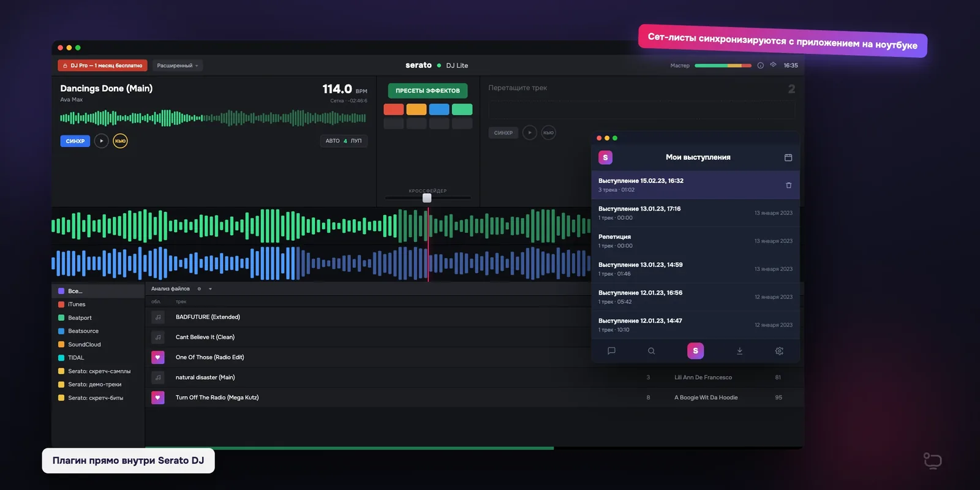Click the orange effect preset pad

(417, 110)
